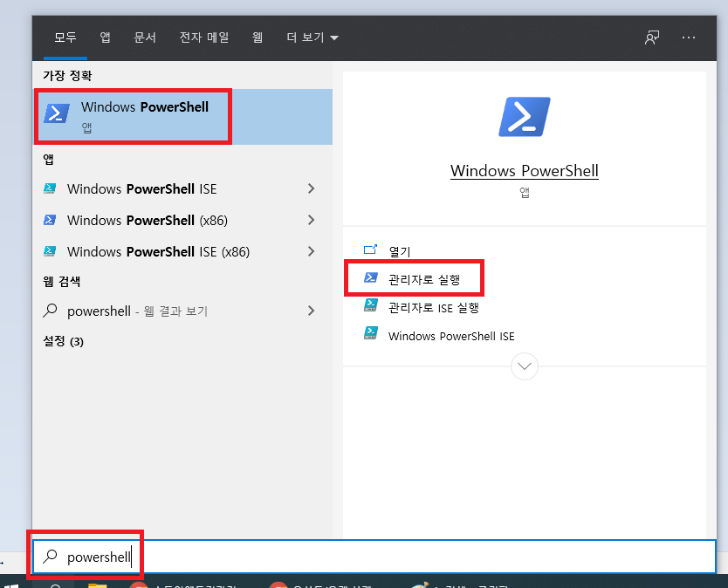This screenshot has width=728, height=588.
Task: Click the powershell search input field
Action: tap(374, 556)
